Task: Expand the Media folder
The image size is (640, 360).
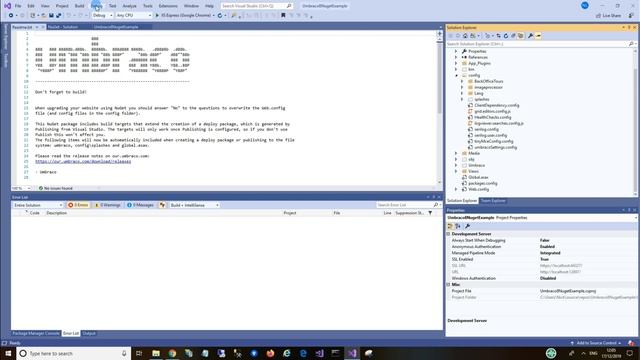Action: pos(456,153)
